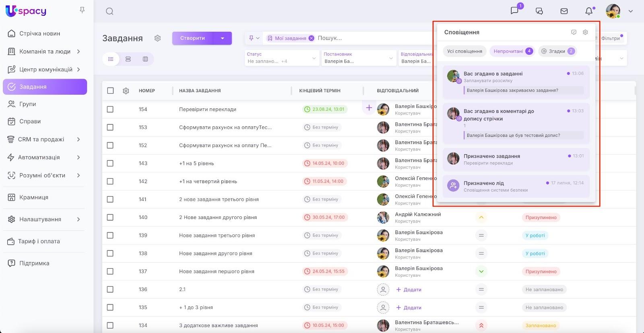Open the Фільтри button
This screenshot has width=644, height=333.
click(x=611, y=38)
